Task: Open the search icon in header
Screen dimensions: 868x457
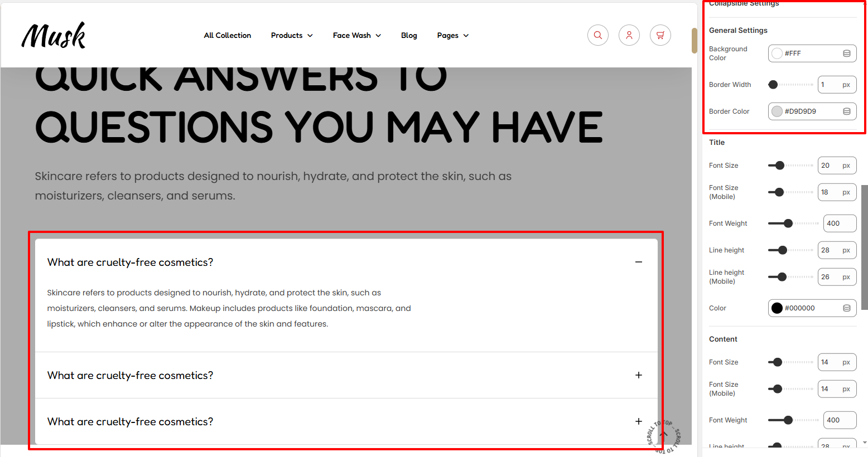Action: [597, 35]
